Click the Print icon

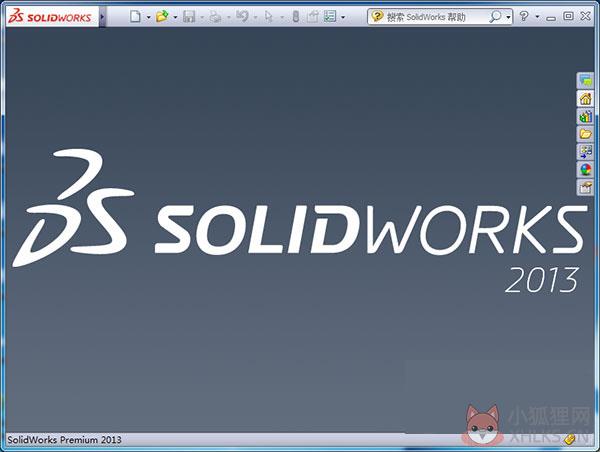point(215,16)
